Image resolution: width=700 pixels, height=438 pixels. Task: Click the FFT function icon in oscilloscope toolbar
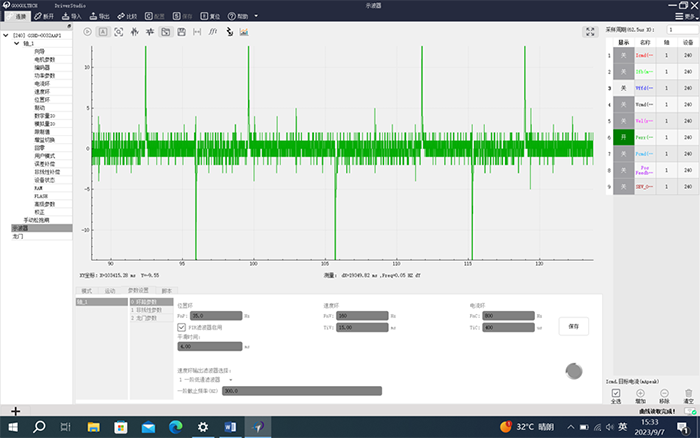212,32
